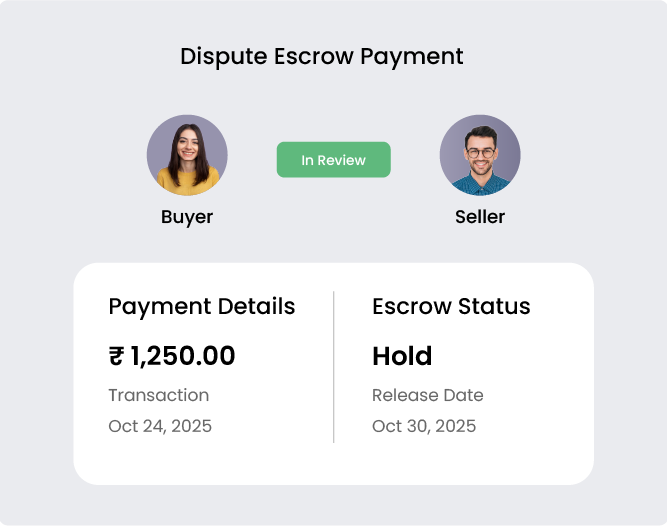This screenshot has height=526, width=667.
Task: Click the Seller profile photo
Action: (480, 155)
